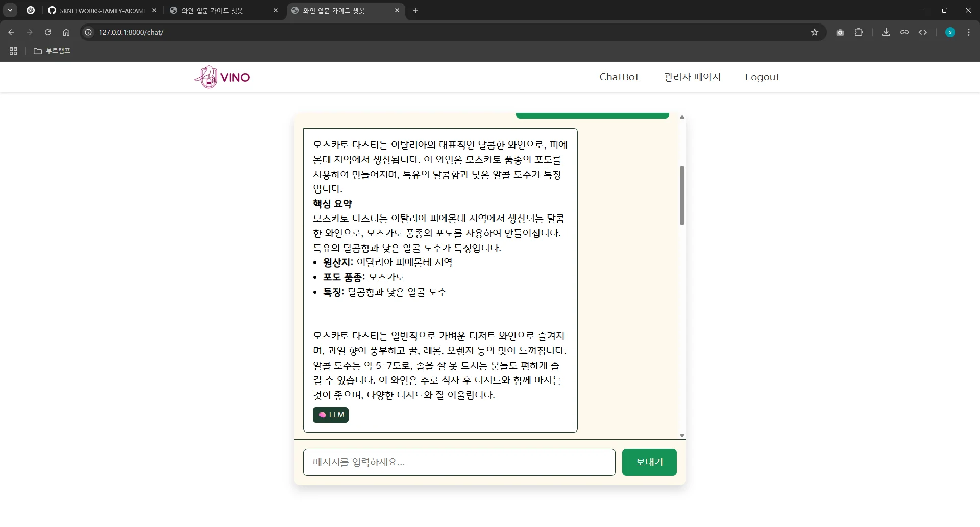Open the tab search dropdown arrow
This screenshot has width=980, height=527.
coord(10,10)
